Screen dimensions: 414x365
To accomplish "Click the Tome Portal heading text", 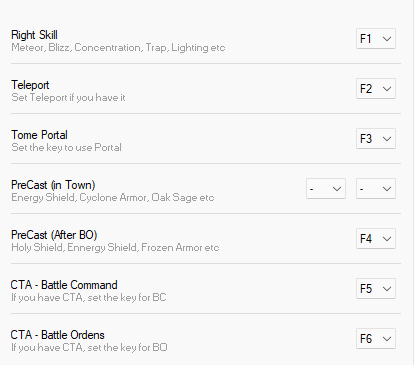I will click(x=39, y=135).
